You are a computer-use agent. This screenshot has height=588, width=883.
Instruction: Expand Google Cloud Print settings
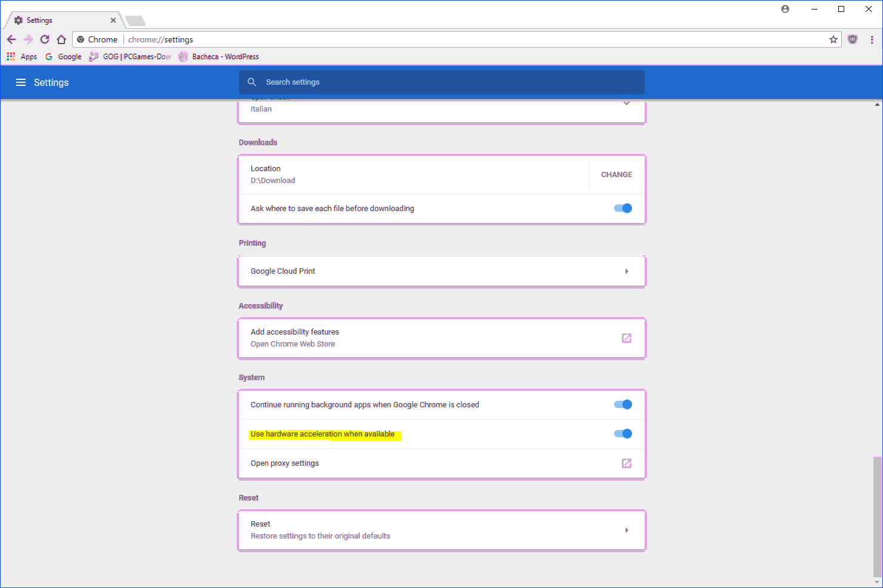point(626,271)
